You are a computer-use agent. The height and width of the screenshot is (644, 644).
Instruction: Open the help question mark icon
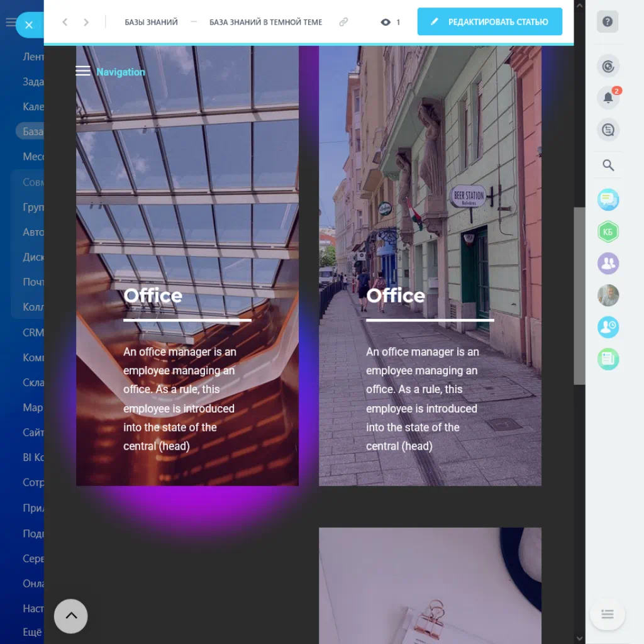point(607,22)
